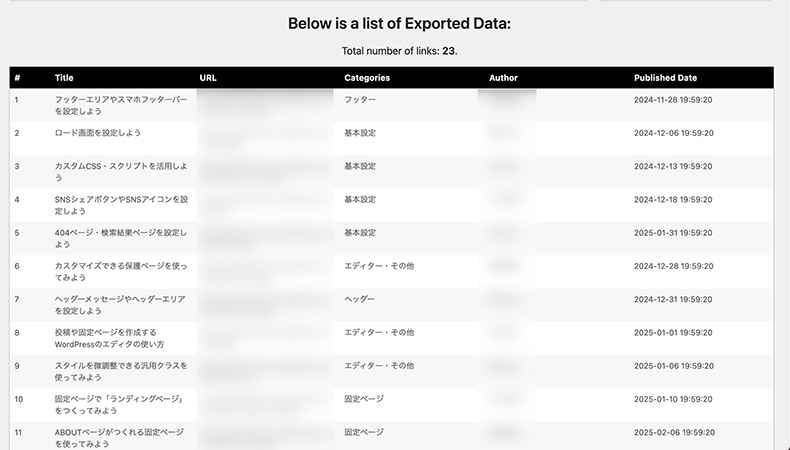This screenshot has height=450, width=790.
Task: Click the "フッター" category in row 1
Action: pos(360,100)
